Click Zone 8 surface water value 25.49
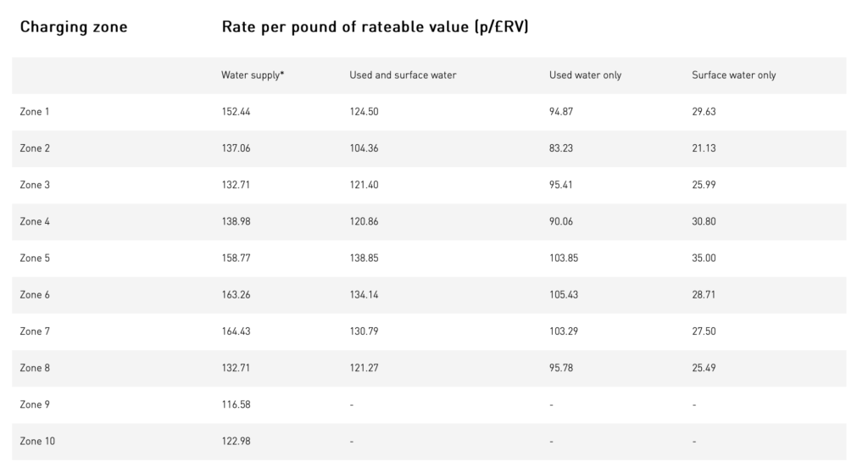The height and width of the screenshot is (473, 868). click(x=704, y=368)
